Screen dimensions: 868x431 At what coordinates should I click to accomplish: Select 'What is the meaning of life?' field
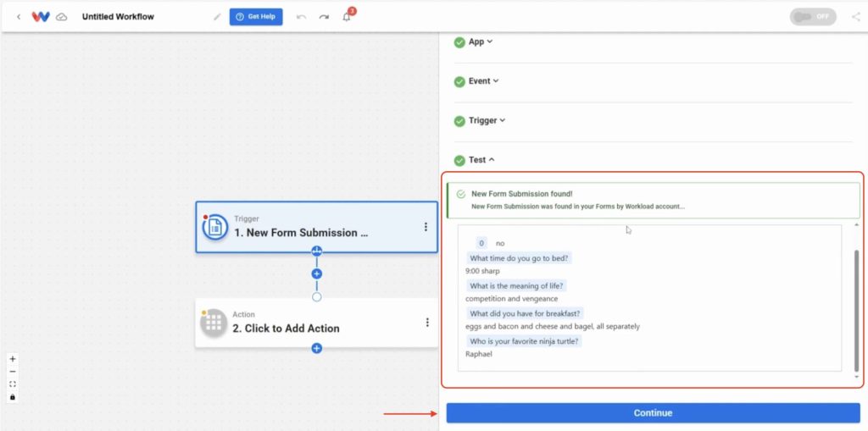[x=517, y=285]
